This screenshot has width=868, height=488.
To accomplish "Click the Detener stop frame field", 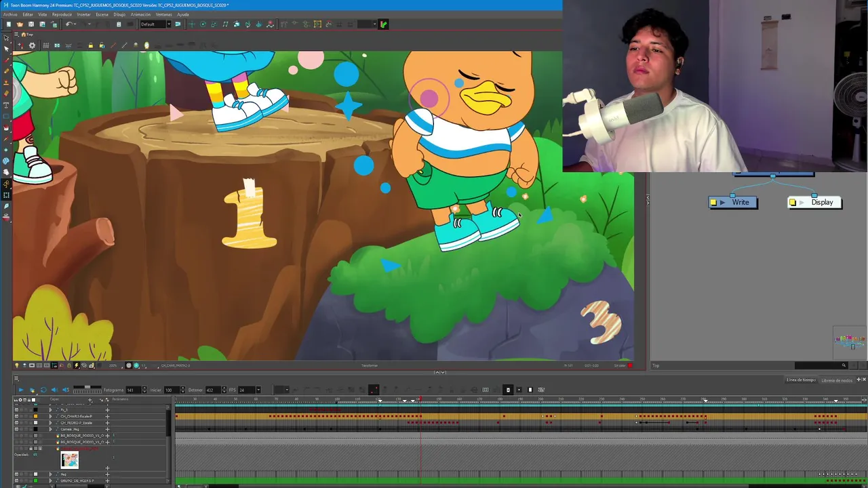I will (213, 390).
